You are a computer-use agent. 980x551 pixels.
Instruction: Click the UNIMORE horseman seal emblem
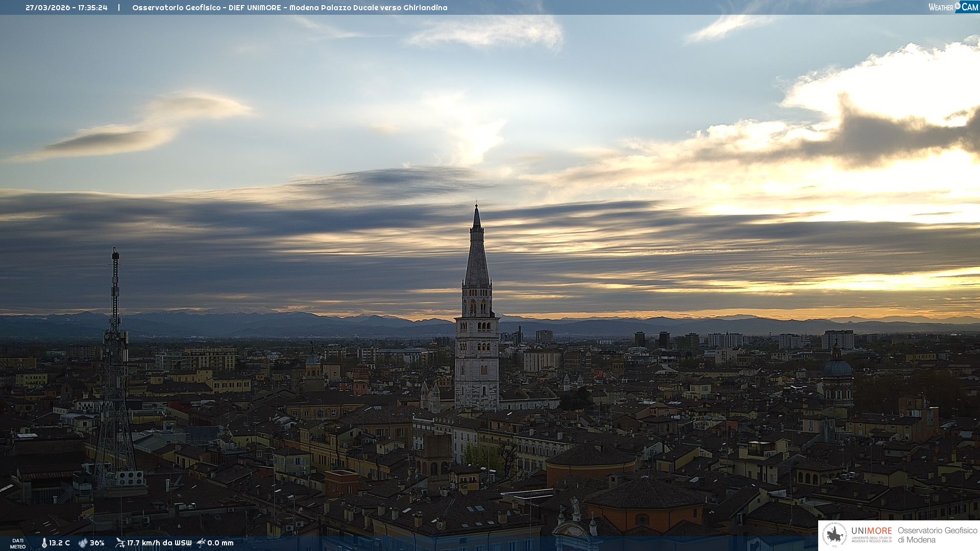click(x=835, y=535)
